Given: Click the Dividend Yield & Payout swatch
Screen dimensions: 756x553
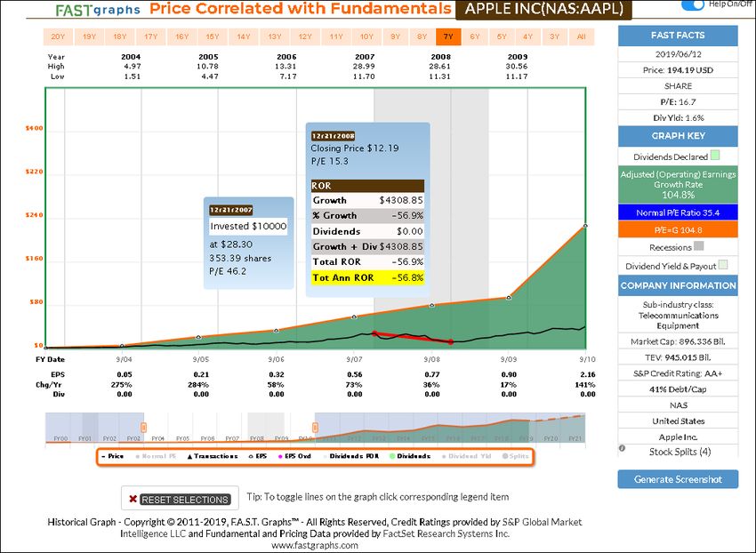Looking at the screenshot, I should [x=723, y=265].
